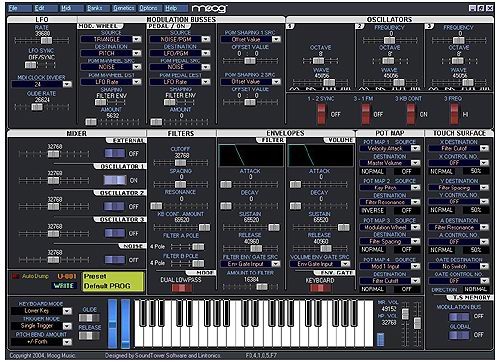500x362 pixels.
Task: Flip the 3 FREQ red switch
Action: (x=454, y=114)
